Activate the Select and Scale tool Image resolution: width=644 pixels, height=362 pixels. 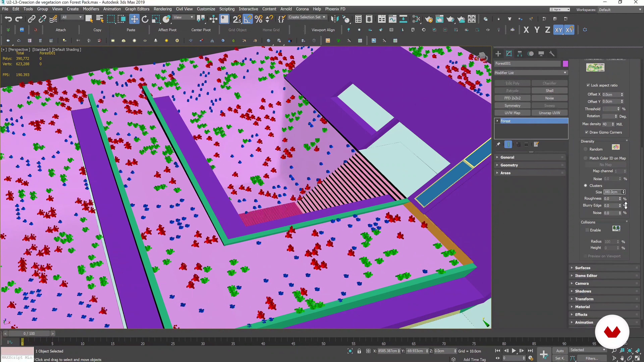coord(155,19)
